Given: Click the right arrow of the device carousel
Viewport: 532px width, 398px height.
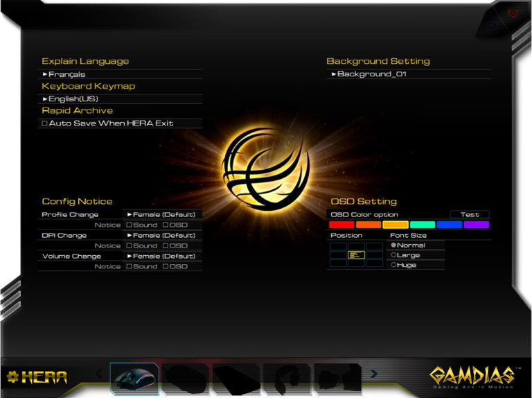Looking at the screenshot, I should pyautogui.click(x=374, y=374).
